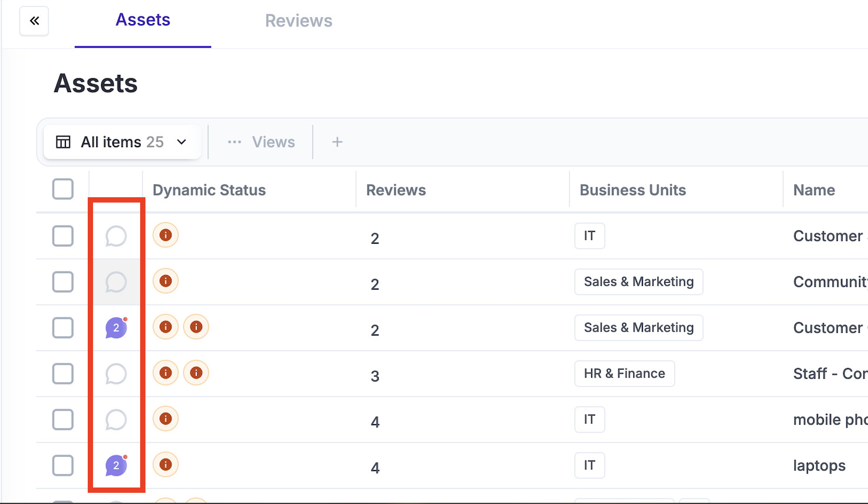This screenshot has height=504, width=868.
Task: Select the Assets tab
Action: [143, 20]
